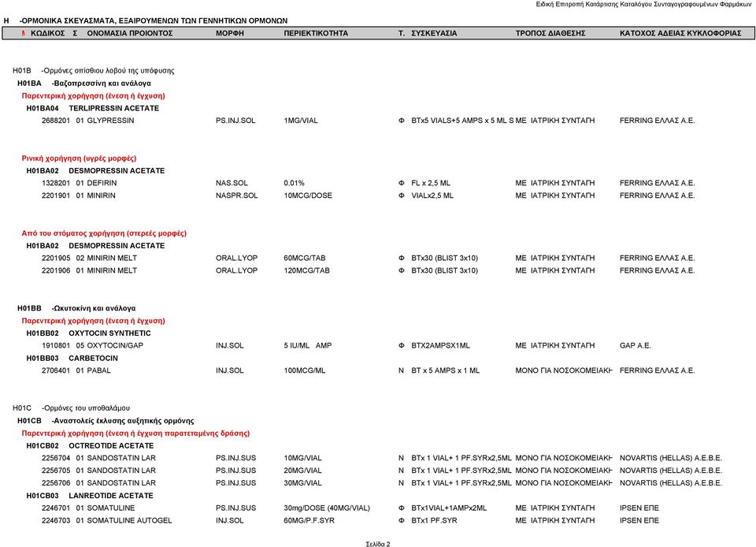Select H01C 'Ορμόνες του υποθαλάμου' heading
Viewport: 756px width, 547px height.
point(72,407)
